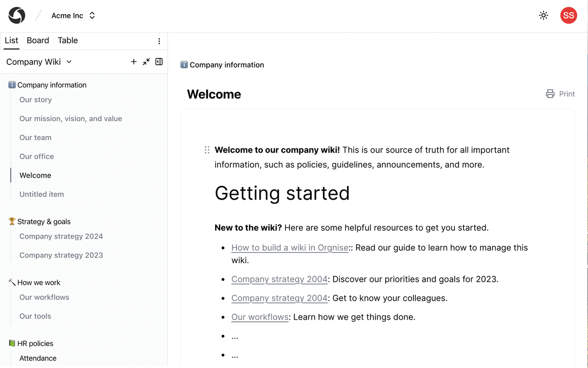The image size is (588, 368).
Task: Click the Orgnise logo icon
Action: tap(17, 16)
